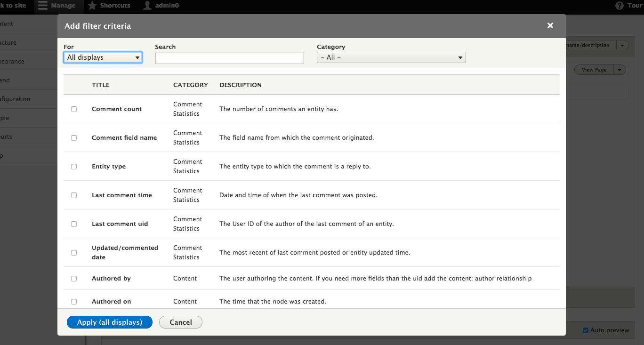Click the 'Last comment uid' title text
This screenshot has height=345, width=644.
pyautogui.click(x=120, y=224)
